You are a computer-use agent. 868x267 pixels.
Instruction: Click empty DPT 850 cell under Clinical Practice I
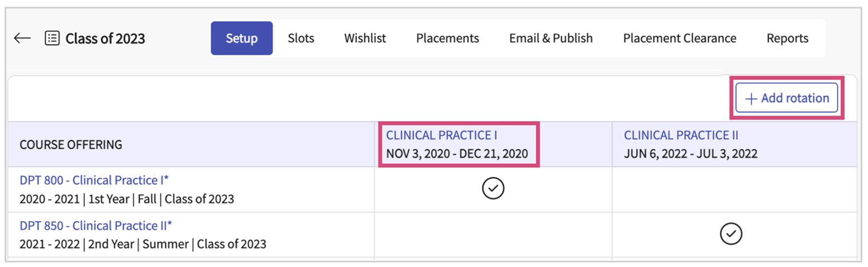493,235
